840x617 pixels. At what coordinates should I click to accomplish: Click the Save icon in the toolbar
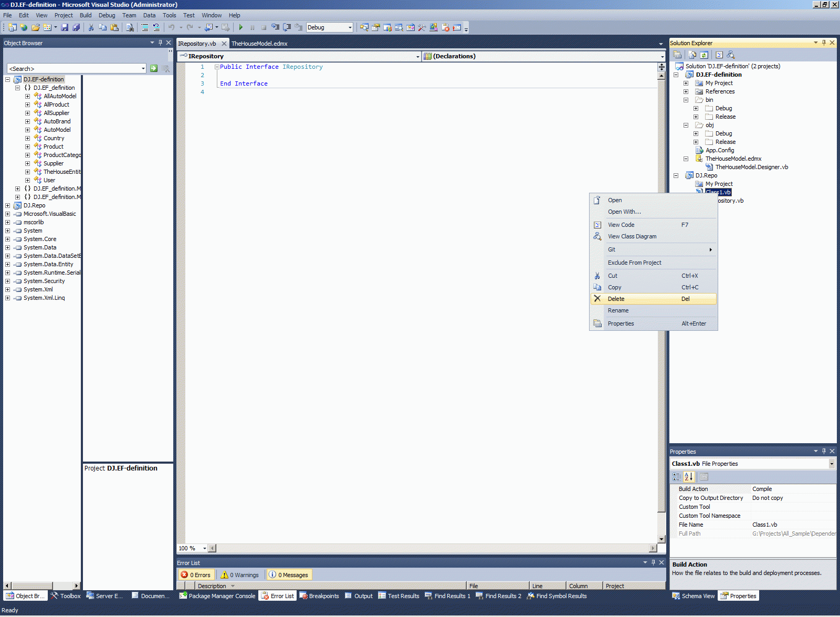(65, 27)
